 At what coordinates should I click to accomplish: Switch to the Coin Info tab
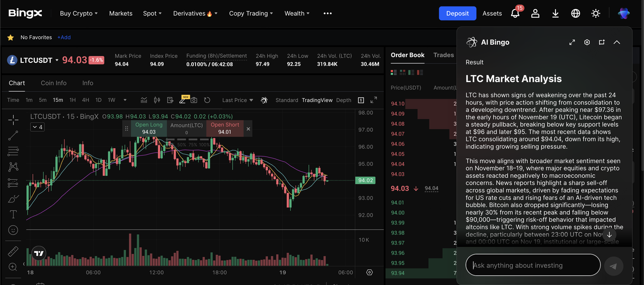point(53,83)
